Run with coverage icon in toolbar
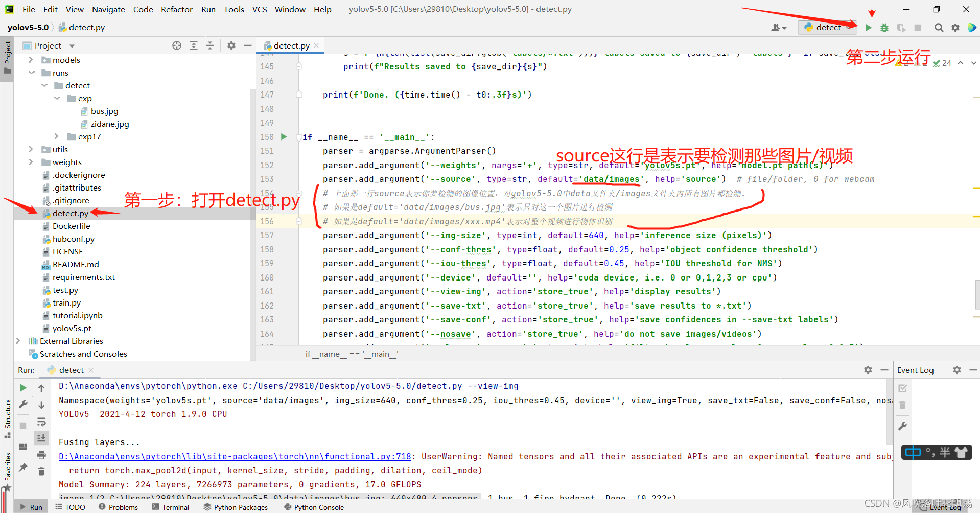Screen dimensions: 980x513 pos(901,28)
